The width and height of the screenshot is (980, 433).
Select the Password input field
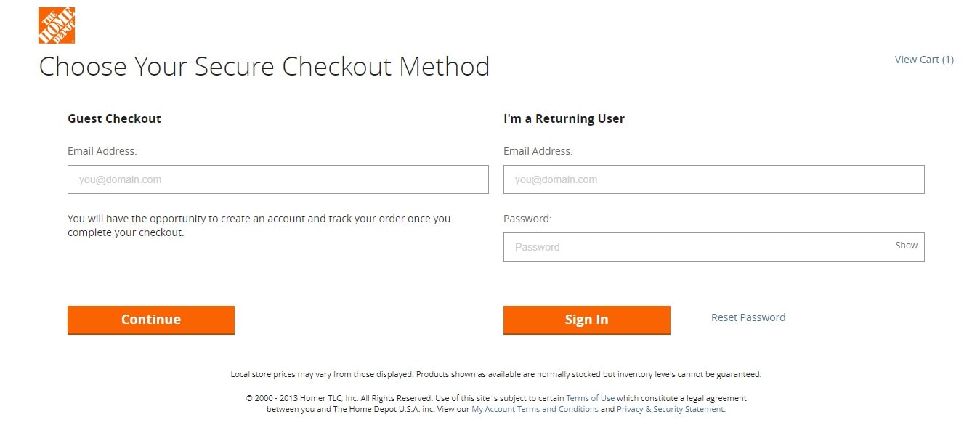pos(714,247)
